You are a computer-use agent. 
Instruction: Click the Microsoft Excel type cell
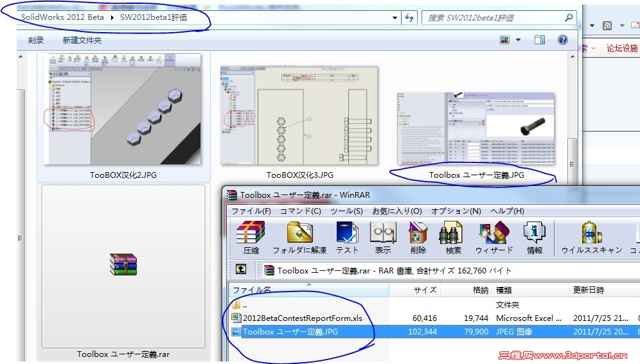pos(529,318)
